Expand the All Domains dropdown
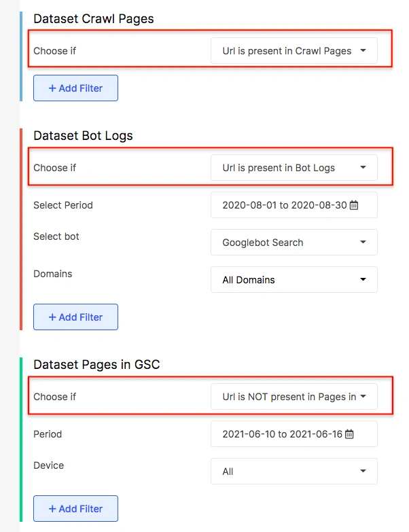This screenshot has height=532, width=409. coord(294,280)
